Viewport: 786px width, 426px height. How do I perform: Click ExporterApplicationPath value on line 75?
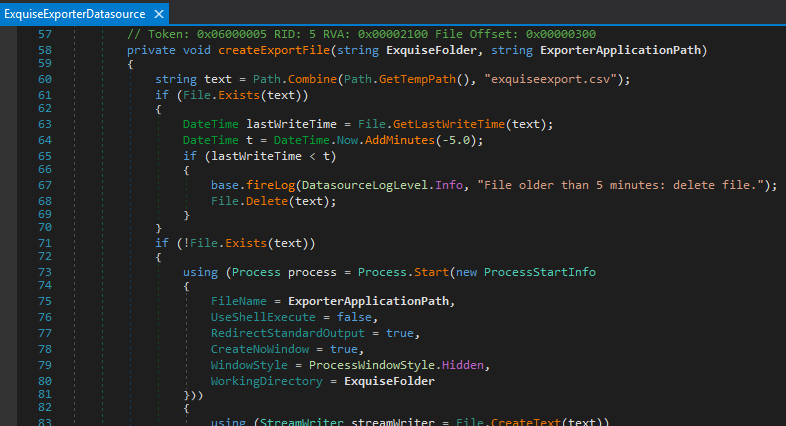[368, 302]
